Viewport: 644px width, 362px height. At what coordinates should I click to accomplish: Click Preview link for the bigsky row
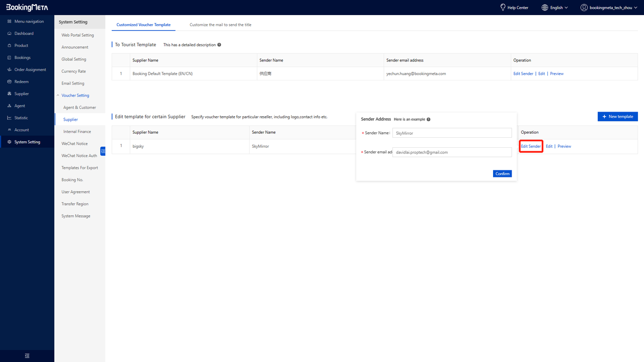pyautogui.click(x=564, y=146)
